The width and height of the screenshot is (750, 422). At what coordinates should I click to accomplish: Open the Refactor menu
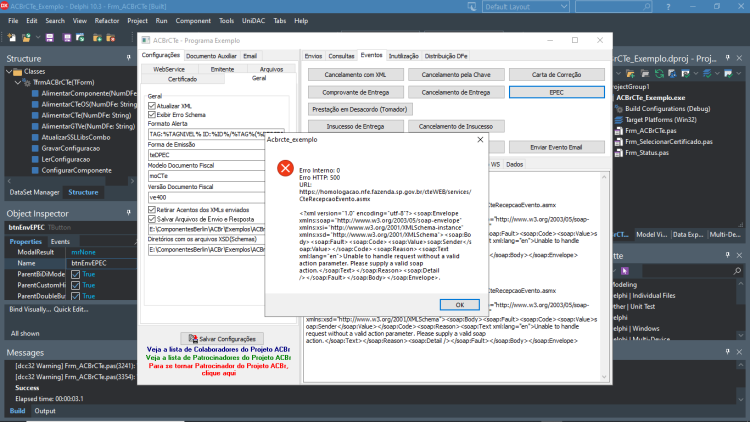click(x=107, y=21)
